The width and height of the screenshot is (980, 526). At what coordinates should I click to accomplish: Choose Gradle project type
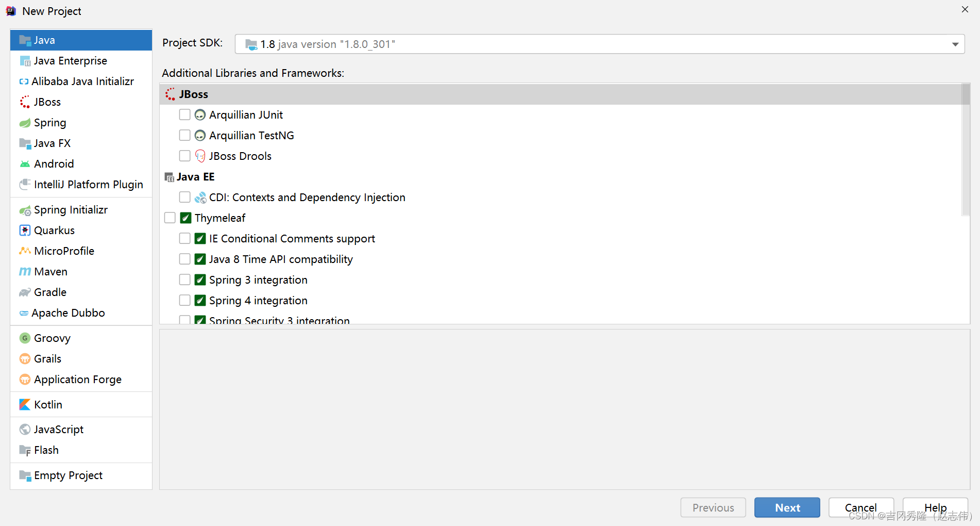(81, 292)
